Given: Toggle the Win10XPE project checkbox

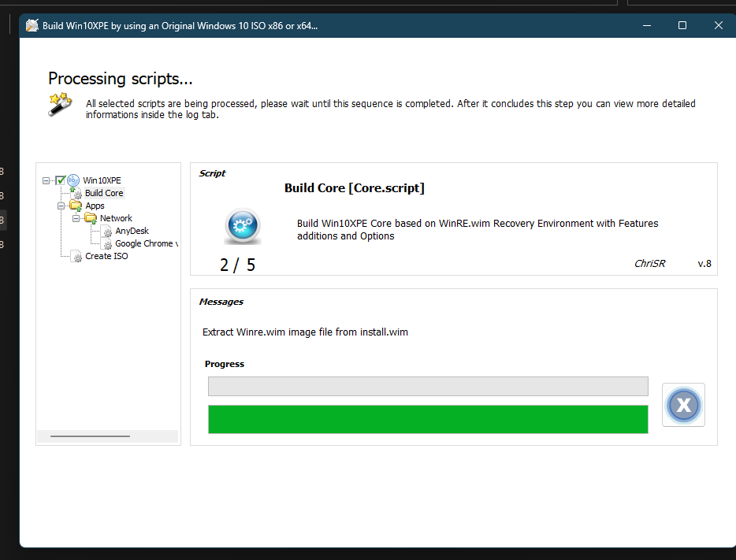Looking at the screenshot, I should 60,180.
